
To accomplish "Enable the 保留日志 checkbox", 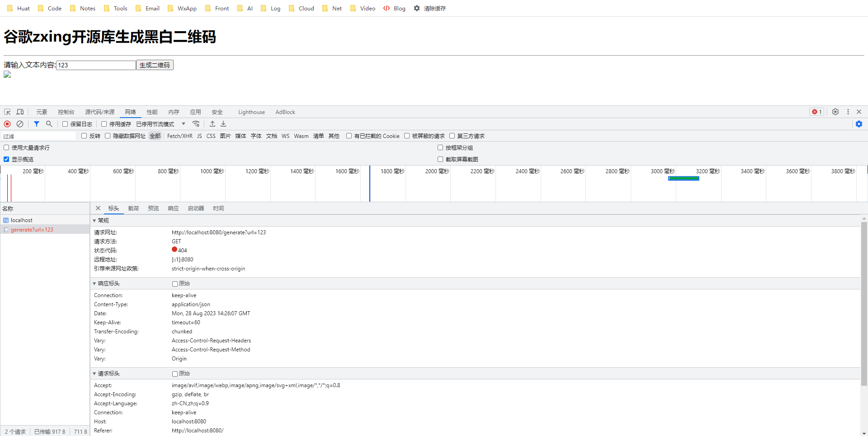I will [65, 124].
